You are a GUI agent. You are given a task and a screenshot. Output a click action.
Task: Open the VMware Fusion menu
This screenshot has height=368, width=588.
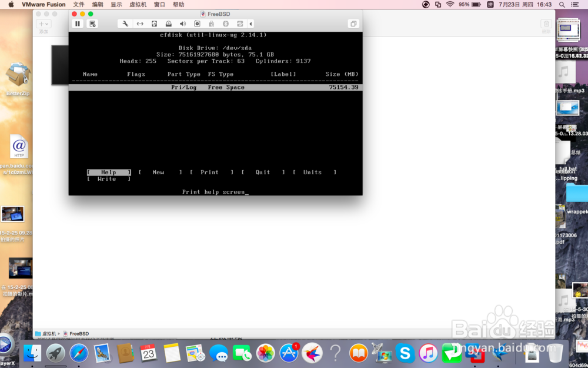click(x=44, y=5)
